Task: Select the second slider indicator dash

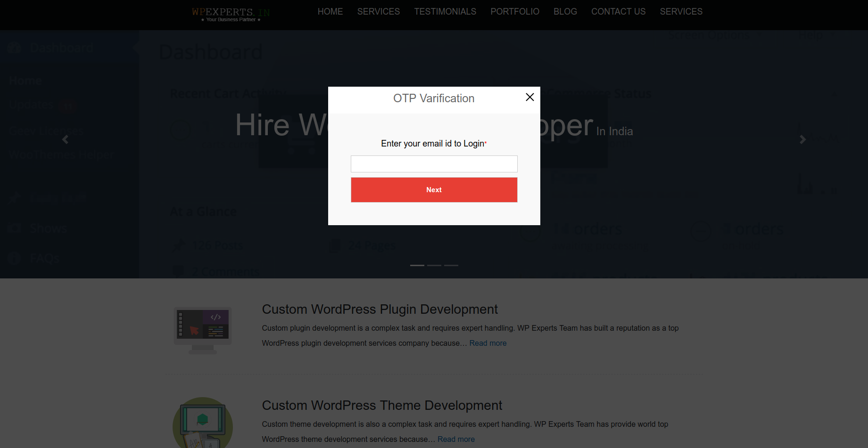Action: (x=434, y=265)
